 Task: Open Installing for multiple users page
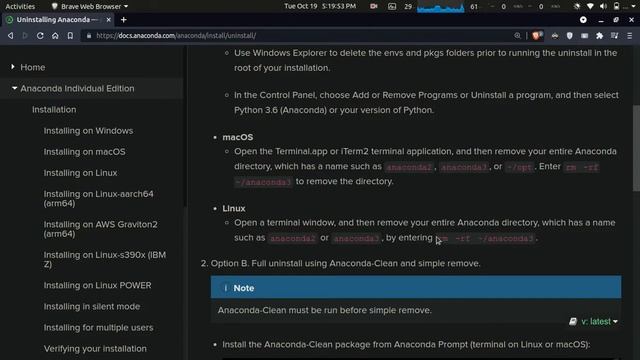click(98, 328)
